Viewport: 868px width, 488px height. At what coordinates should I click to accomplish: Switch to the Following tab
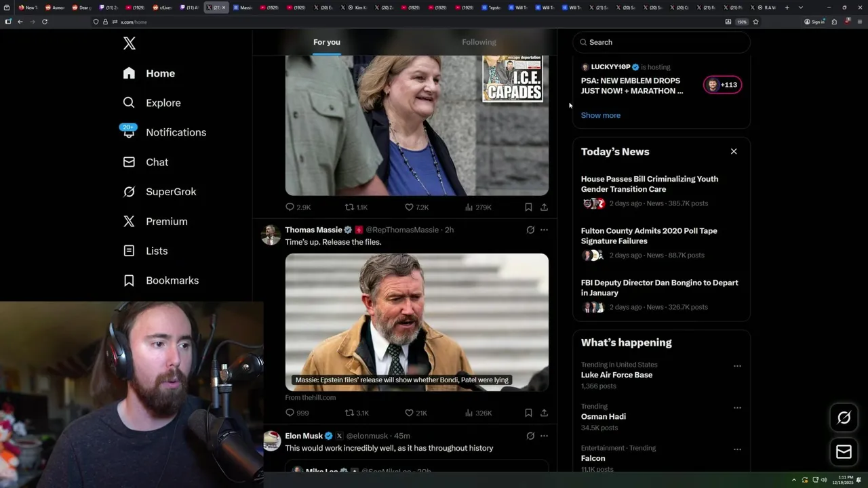click(479, 42)
